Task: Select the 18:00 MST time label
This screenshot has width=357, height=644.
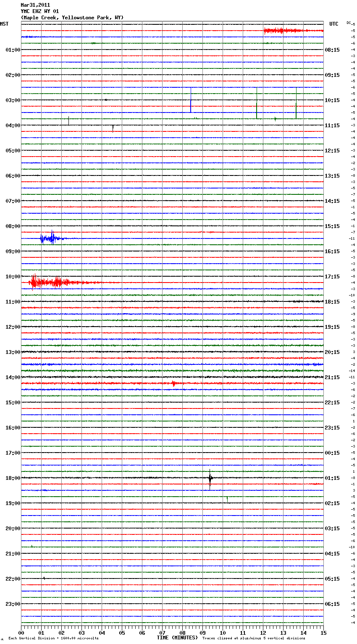Action: click(x=13, y=478)
